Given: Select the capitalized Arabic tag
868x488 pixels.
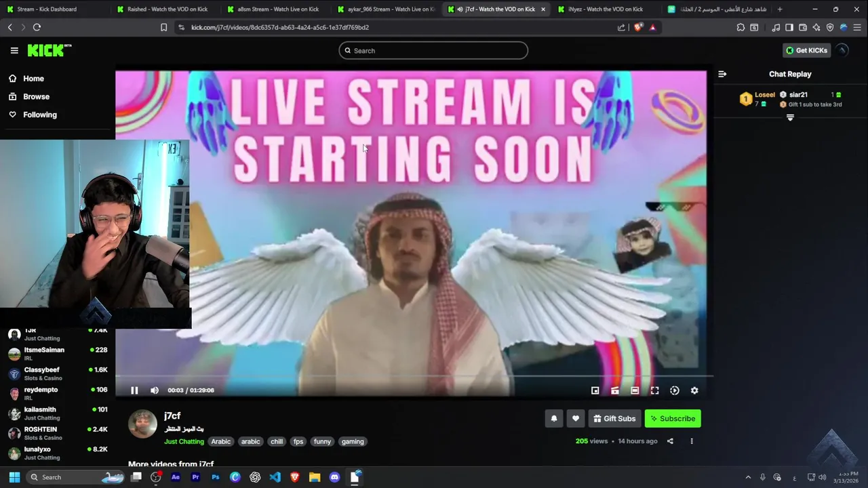Looking at the screenshot, I should 221,441.
